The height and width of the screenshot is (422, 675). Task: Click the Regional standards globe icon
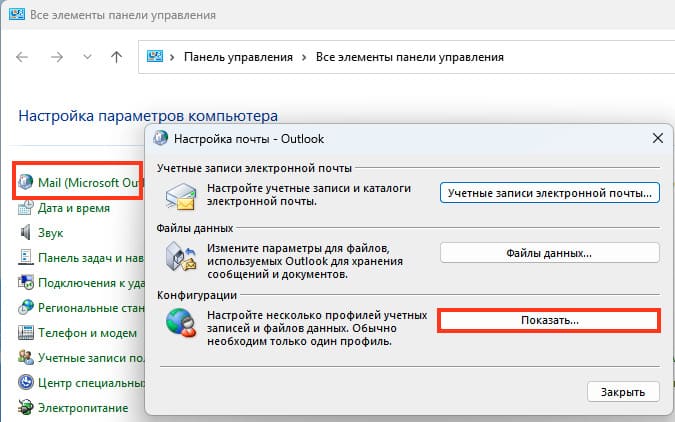pos(26,307)
